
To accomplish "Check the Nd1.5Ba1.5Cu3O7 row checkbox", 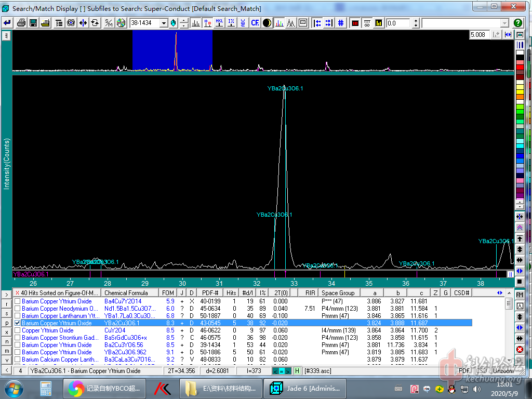I will point(17,309).
